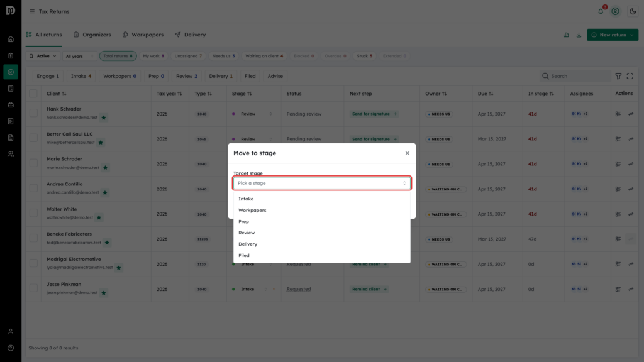Open the clipboard sidebar icon below Home
Image resolution: width=644 pixels, height=362 pixels.
(x=11, y=56)
